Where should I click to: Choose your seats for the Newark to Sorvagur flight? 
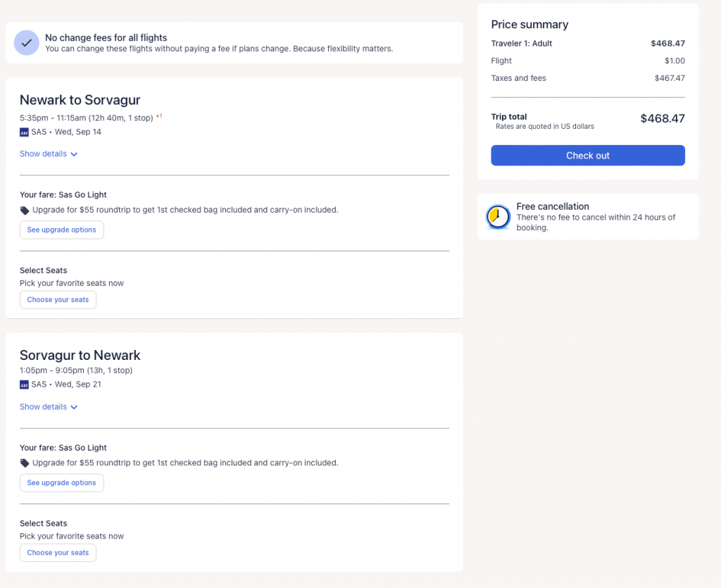(58, 300)
